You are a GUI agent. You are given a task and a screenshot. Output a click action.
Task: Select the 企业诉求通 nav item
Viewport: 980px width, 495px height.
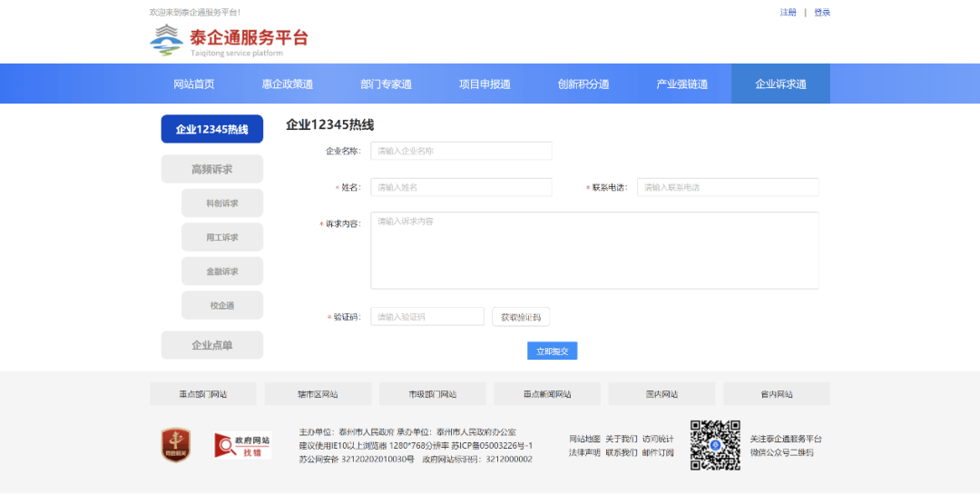point(780,84)
